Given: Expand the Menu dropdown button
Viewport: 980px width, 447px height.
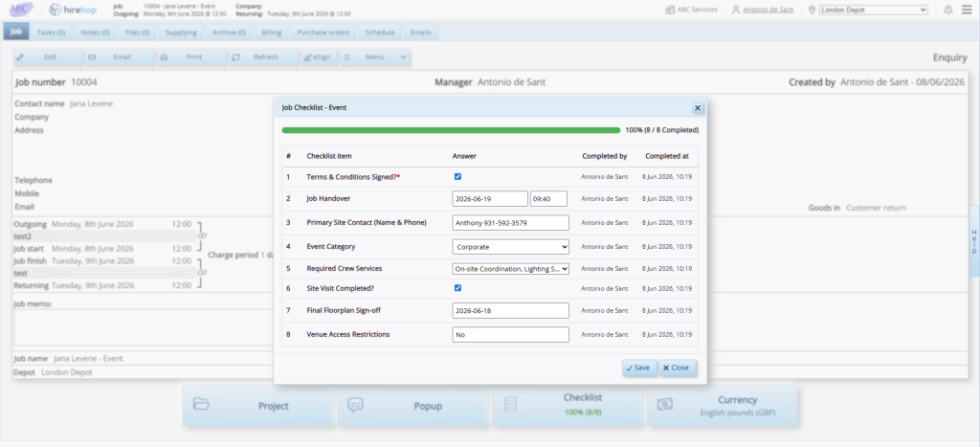Looking at the screenshot, I should click(375, 56).
